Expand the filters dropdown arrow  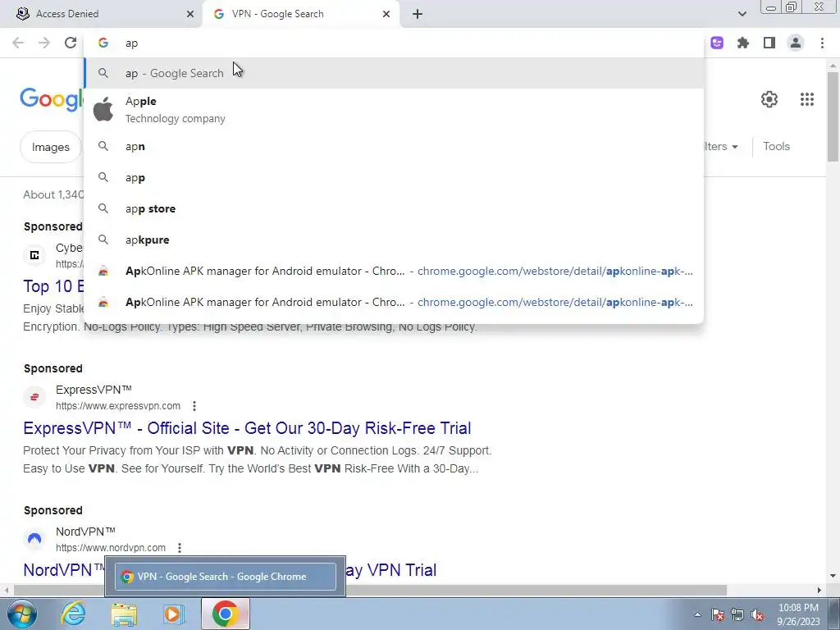734,147
